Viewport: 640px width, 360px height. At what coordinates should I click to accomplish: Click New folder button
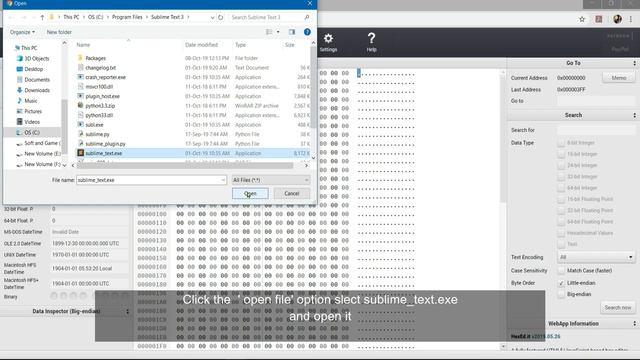click(x=59, y=32)
